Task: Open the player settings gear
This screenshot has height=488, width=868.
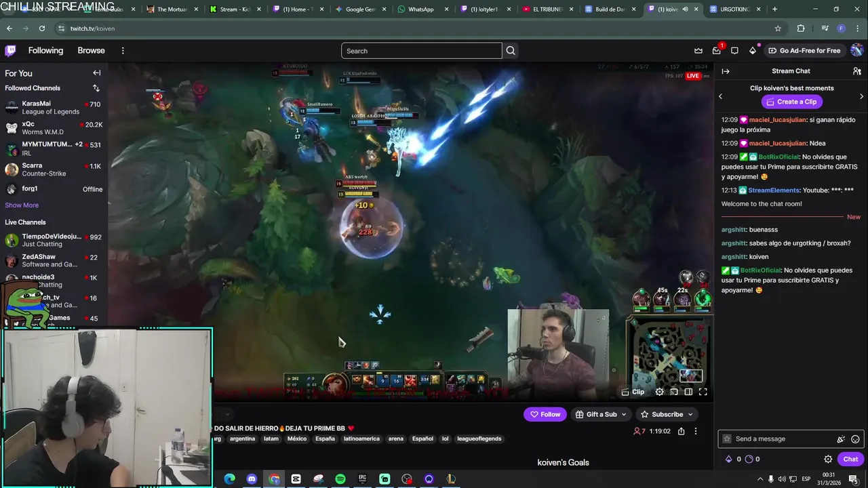Action: pyautogui.click(x=659, y=392)
